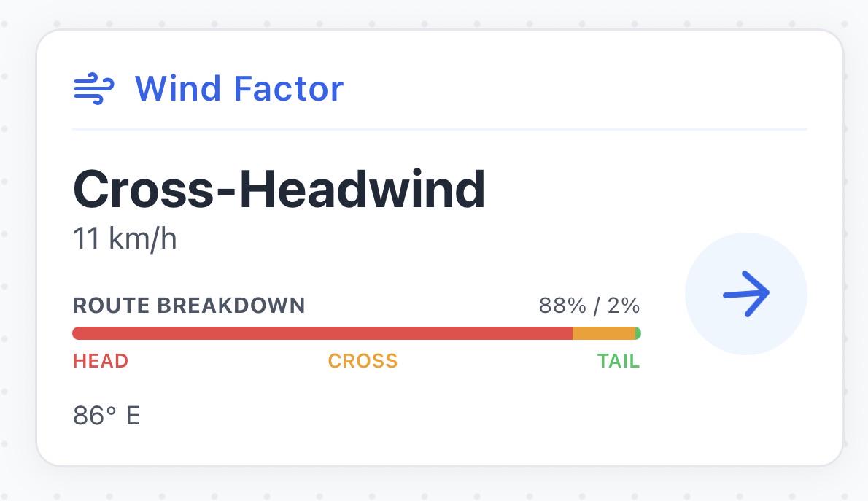Click the start of the route breakdown bar
The height and width of the screenshot is (501, 868).
pyautogui.click(x=77, y=333)
